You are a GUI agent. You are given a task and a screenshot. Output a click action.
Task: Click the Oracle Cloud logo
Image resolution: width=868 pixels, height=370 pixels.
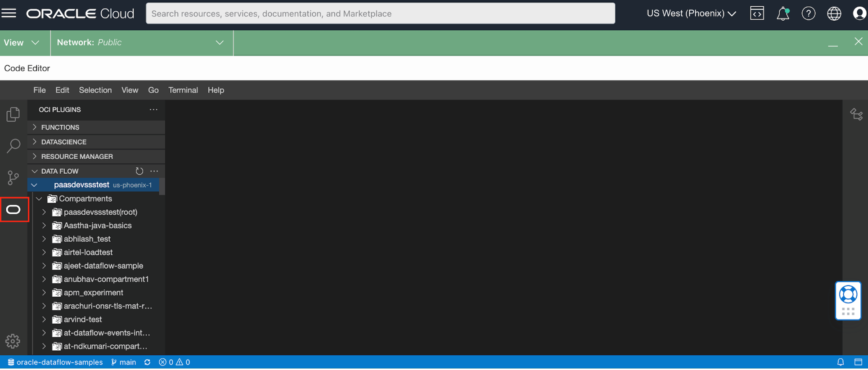80,14
